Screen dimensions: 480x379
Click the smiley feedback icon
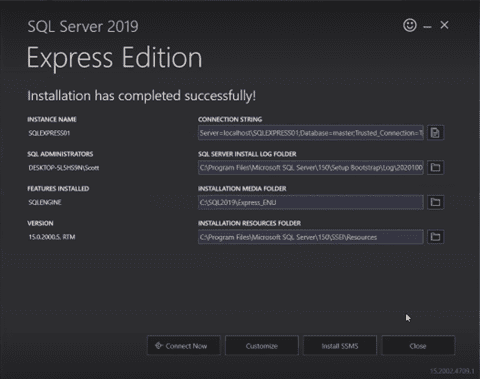click(x=410, y=25)
